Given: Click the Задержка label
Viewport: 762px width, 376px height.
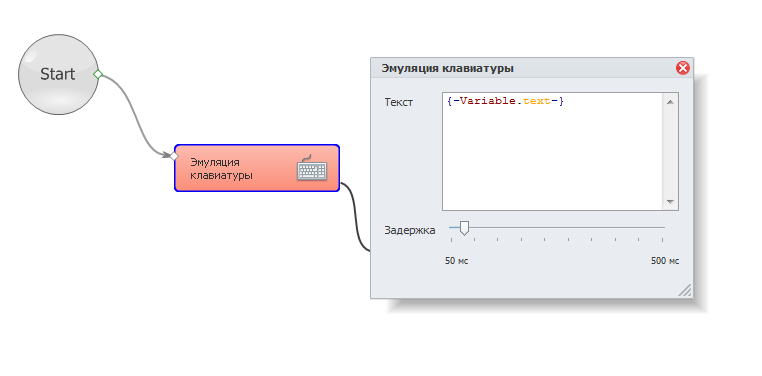Looking at the screenshot, I should click(x=410, y=230).
